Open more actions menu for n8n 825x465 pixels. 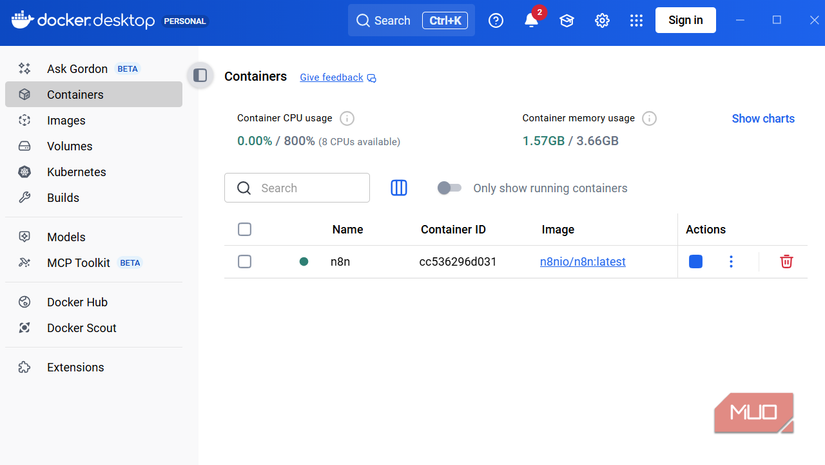click(731, 261)
